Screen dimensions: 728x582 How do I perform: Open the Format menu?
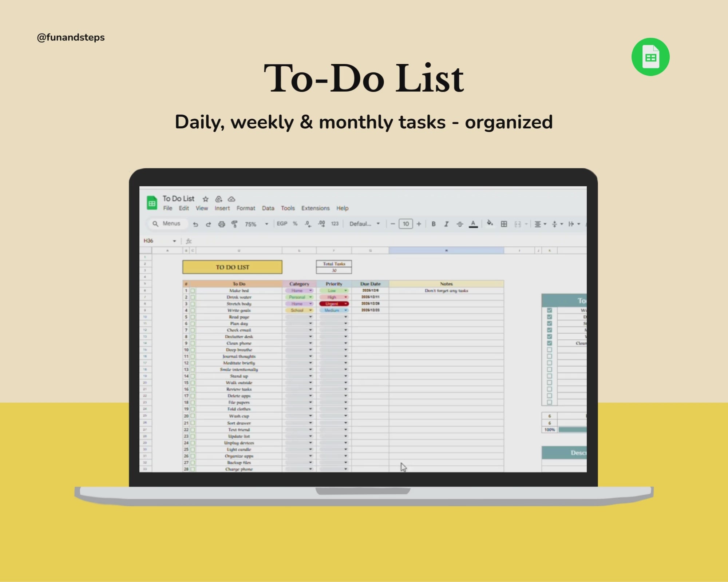pyautogui.click(x=246, y=208)
